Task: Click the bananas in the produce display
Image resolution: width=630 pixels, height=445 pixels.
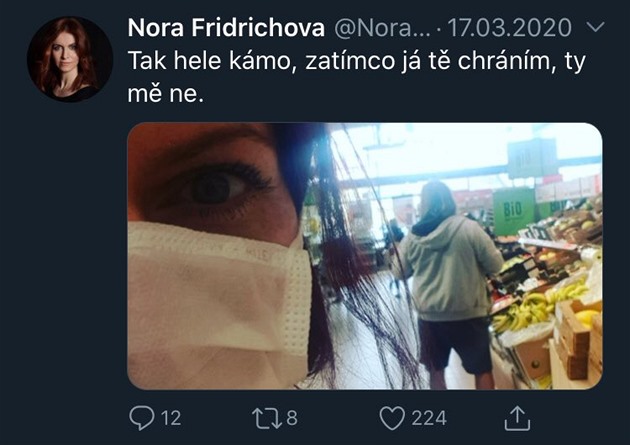Action: 536,307
